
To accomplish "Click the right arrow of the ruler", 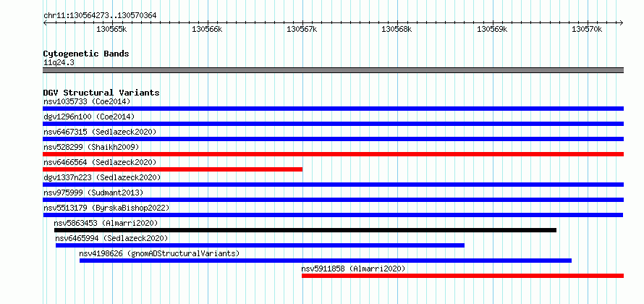I will click(622, 23).
